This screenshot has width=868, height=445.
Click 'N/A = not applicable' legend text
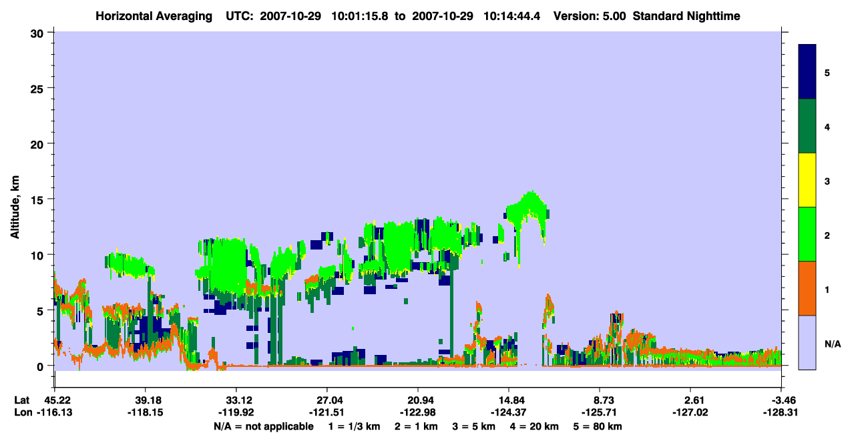pyautogui.click(x=264, y=426)
